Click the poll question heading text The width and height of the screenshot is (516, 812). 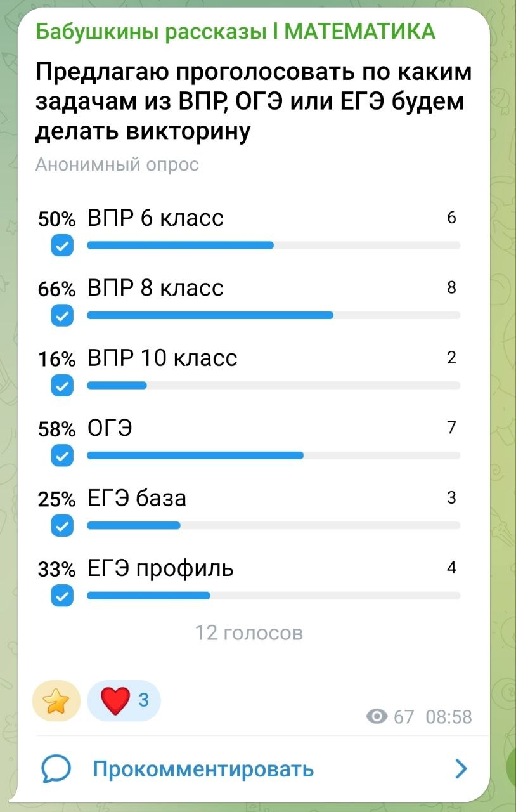(254, 101)
